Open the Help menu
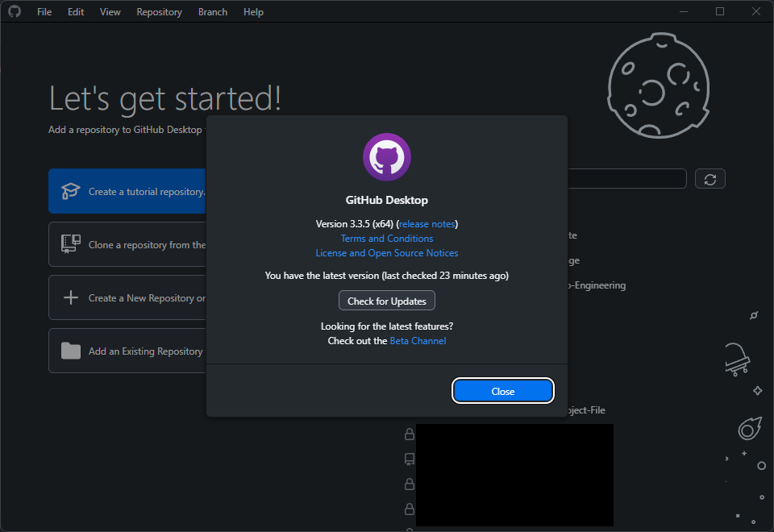 coord(253,11)
